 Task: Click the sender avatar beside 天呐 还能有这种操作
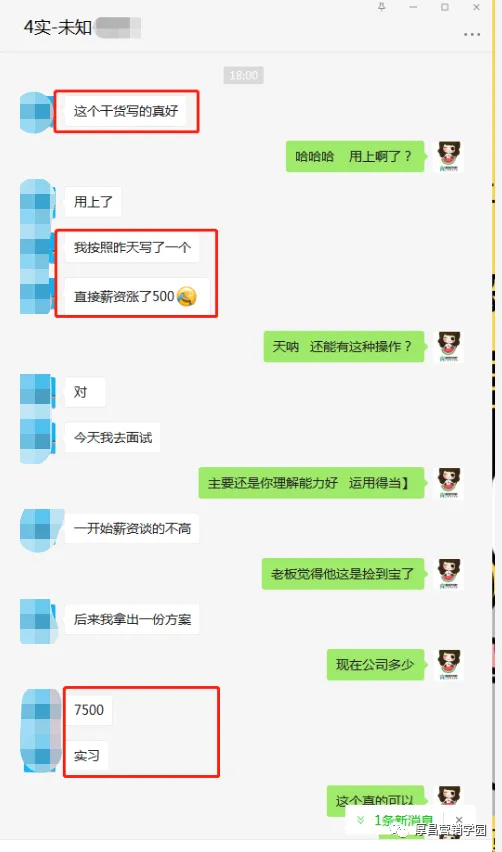[x=449, y=347]
